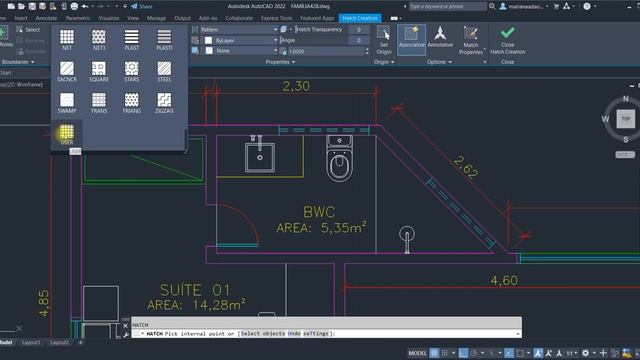Click the TOP face of the ViewCube

coord(625,119)
